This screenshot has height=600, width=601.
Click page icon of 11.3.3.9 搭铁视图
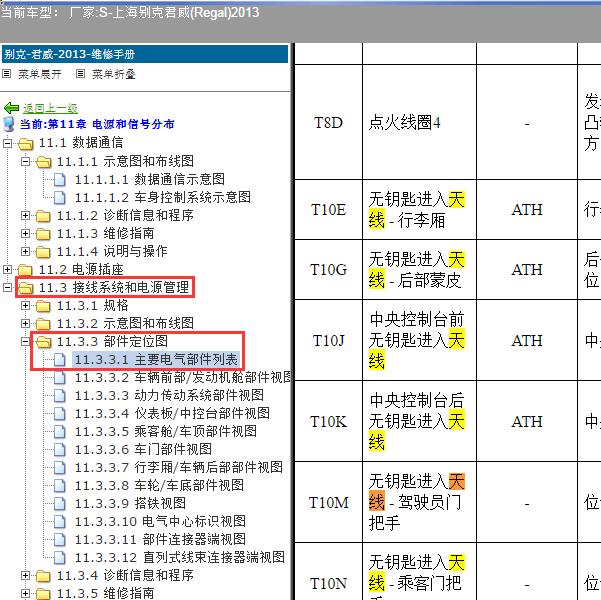[60, 504]
